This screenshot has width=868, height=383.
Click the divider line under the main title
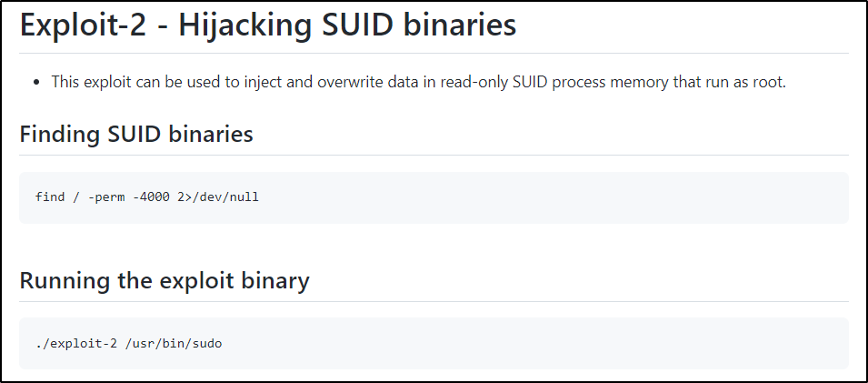pos(434,54)
